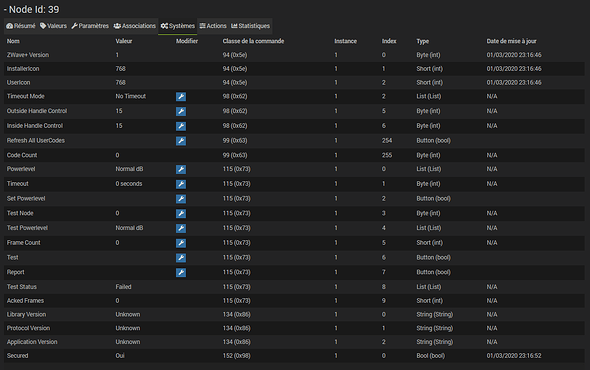
Task: Click the Index column header
Action: [389, 41]
